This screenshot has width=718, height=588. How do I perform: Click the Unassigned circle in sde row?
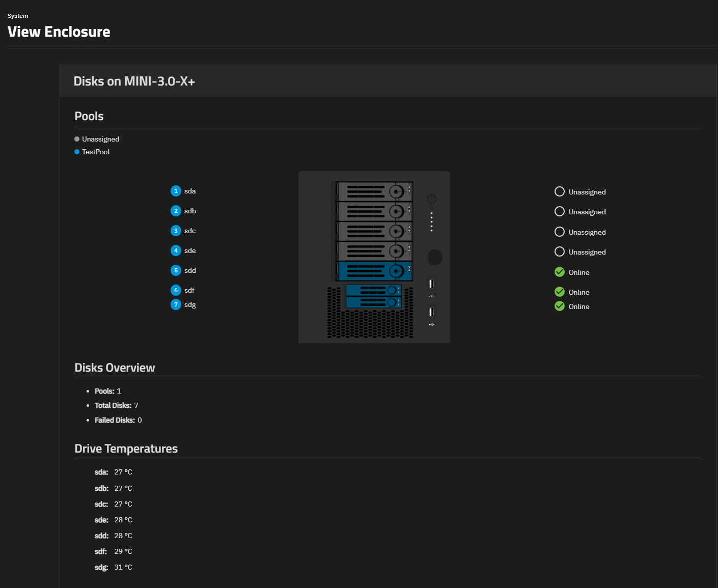(559, 251)
